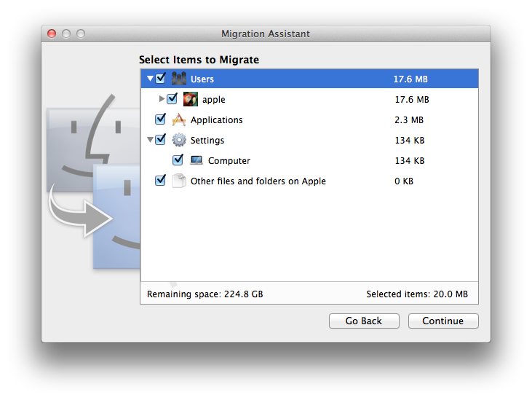
Task: Select 'Other files and folders on Apple'
Action: [x=258, y=181]
